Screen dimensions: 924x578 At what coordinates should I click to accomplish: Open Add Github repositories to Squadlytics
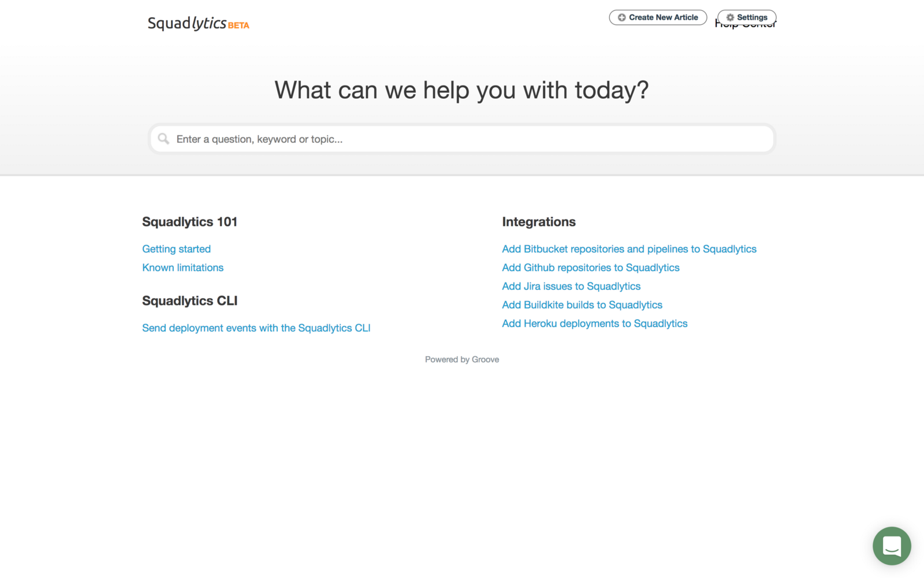[x=591, y=268]
